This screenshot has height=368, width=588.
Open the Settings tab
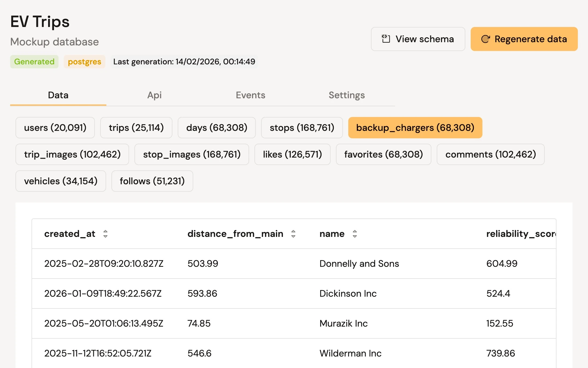point(347,95)
